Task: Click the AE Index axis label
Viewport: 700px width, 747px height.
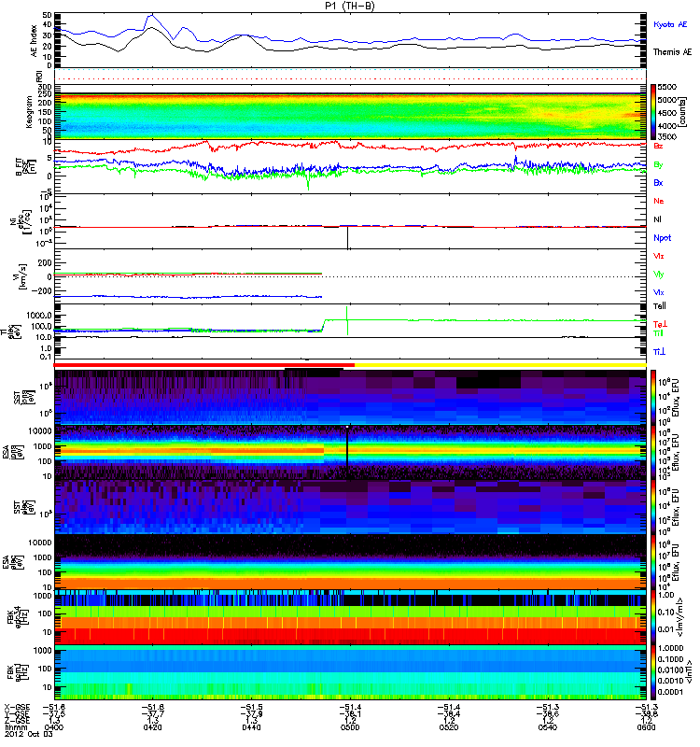Action: click(34, 41)
